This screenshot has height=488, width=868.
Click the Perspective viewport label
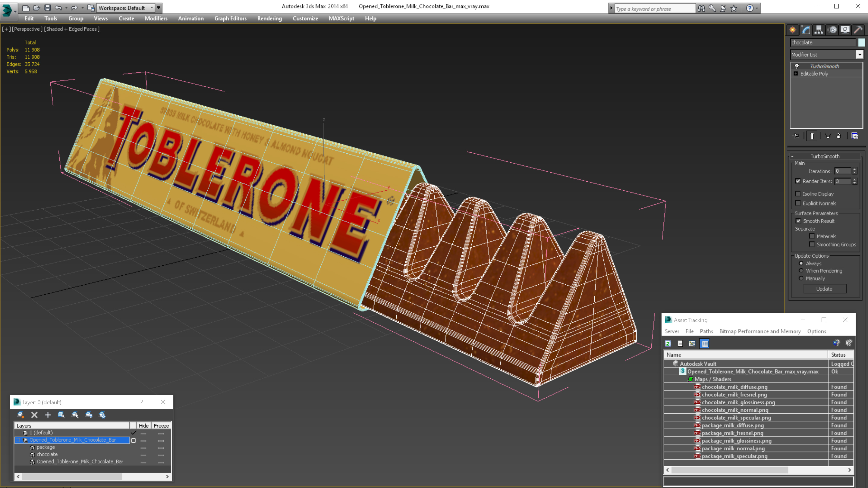(27, 29)
